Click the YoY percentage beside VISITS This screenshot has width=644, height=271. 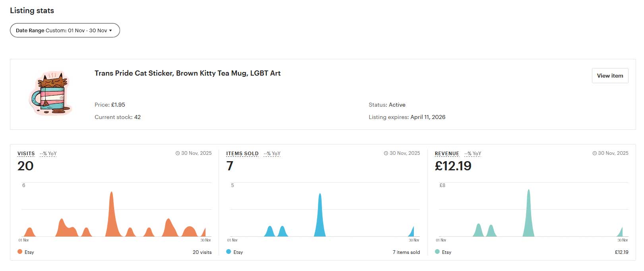(x=48, y=154)
